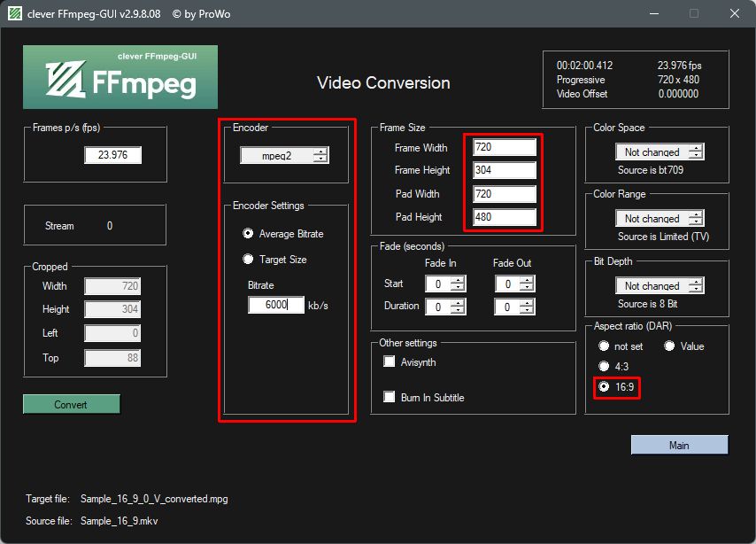Close the FFmpeg-GUI window
756x544 pixels.
click(734, 13)
